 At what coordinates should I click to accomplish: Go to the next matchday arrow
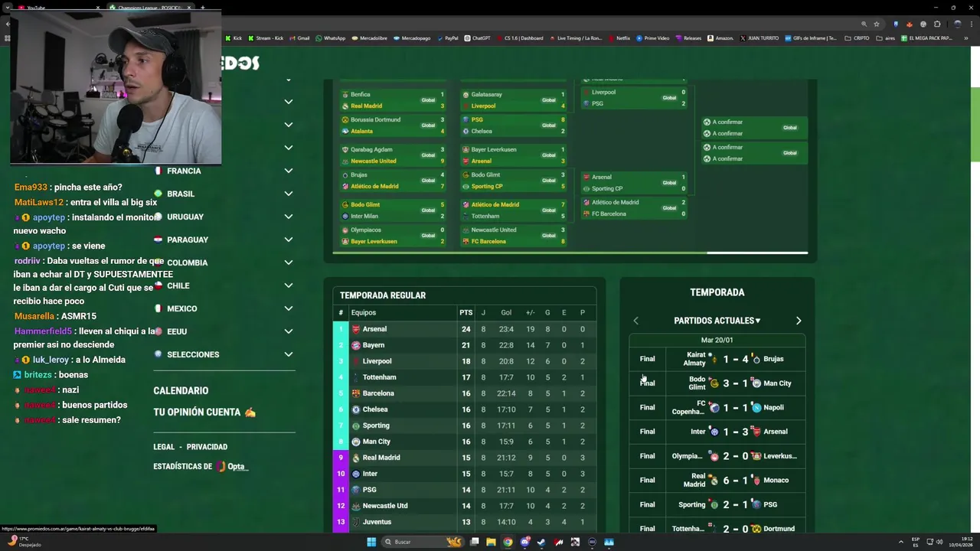coord(799,321)
